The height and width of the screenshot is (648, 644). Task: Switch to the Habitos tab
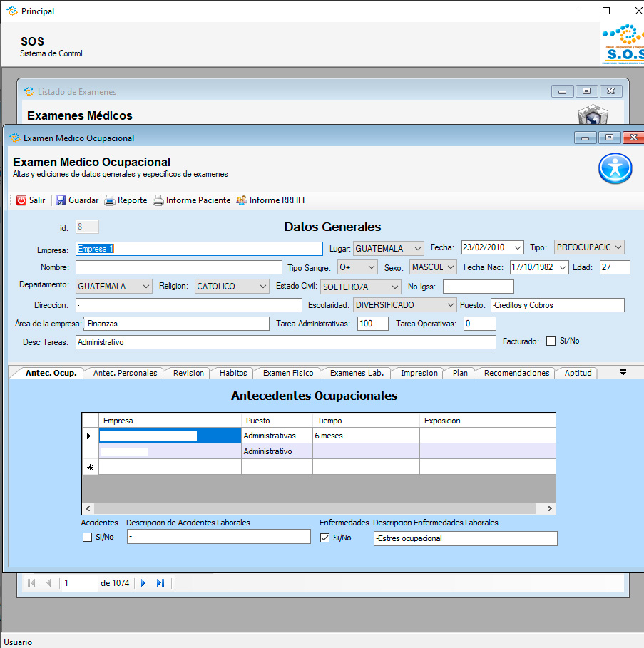(233, 373)
